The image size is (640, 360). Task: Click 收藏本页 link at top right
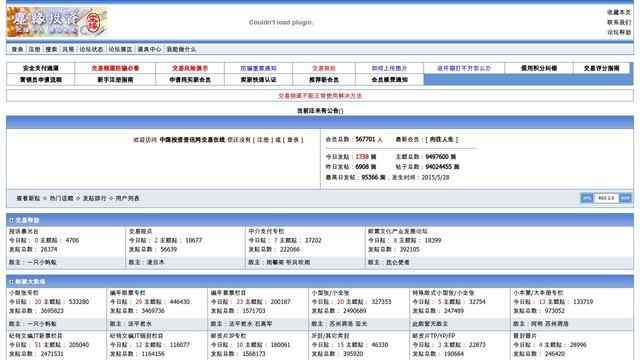coord(619,12)
